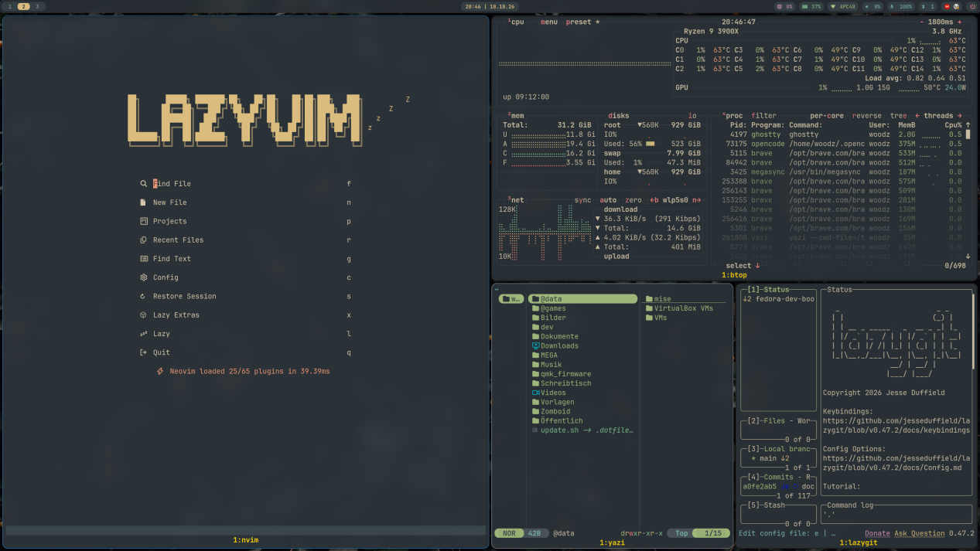Click the power icon in top bar
The image size is (980, 551).
[x=972, y=6]
